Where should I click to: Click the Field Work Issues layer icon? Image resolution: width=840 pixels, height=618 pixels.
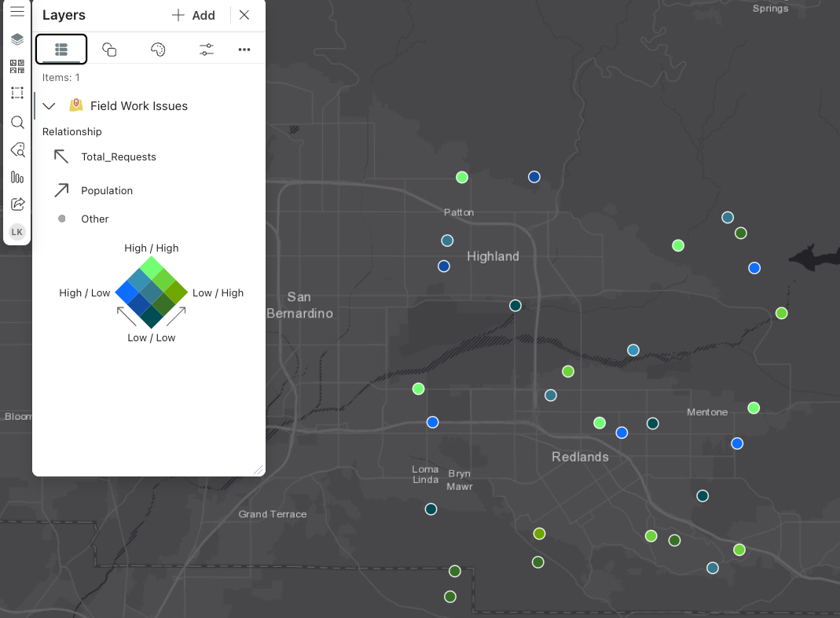(76, 105)
